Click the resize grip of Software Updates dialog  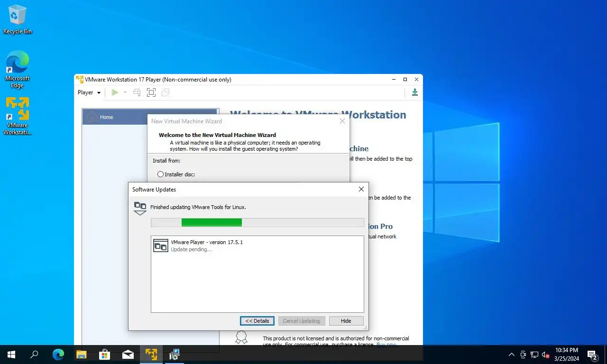[x=365, y=328]
